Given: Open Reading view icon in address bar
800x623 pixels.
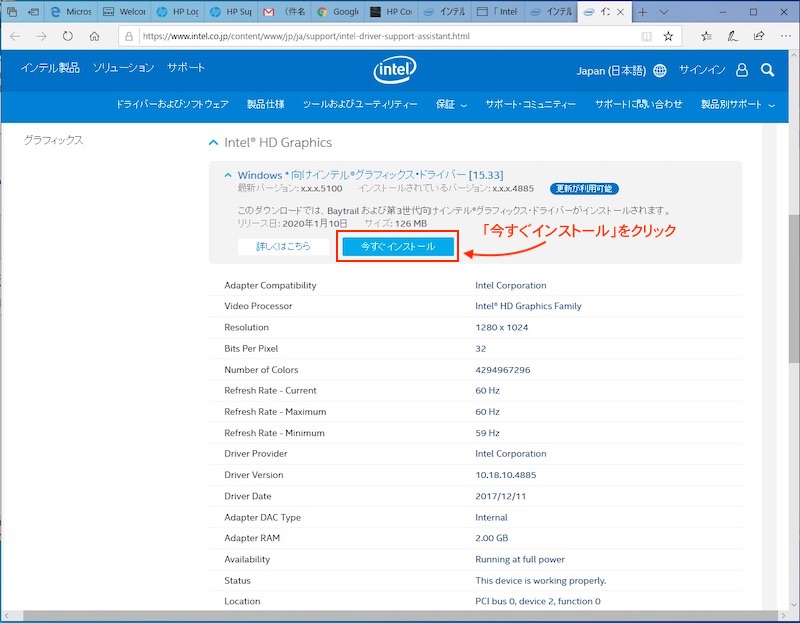Looking at the screenshot, I should click(x=646, y=36).
